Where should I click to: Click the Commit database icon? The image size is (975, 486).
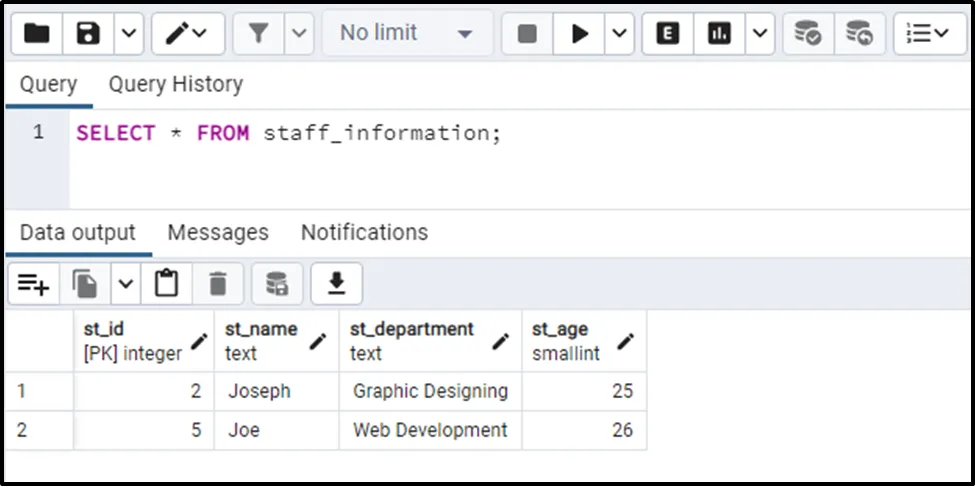tap(807, 34)
